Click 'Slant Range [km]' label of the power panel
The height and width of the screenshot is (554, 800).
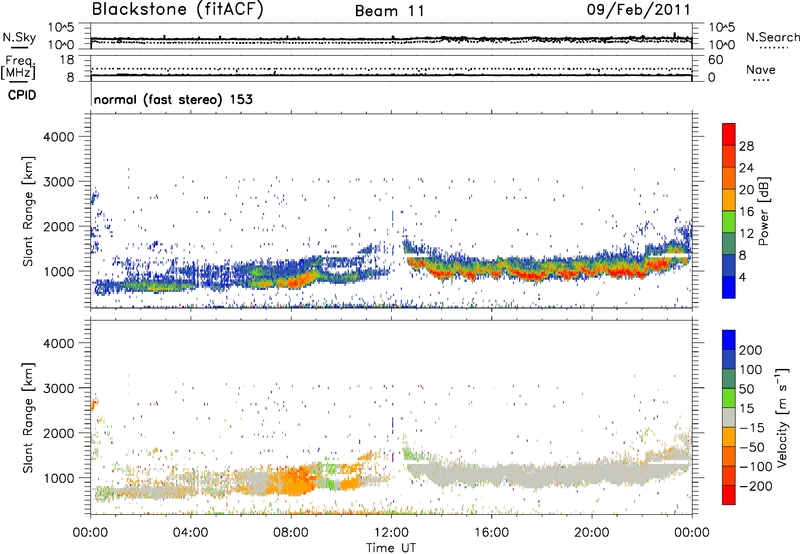(28, 211)
